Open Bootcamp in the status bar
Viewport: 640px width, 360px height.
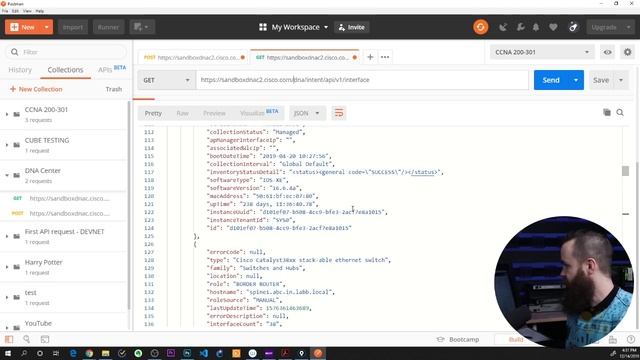458,340
